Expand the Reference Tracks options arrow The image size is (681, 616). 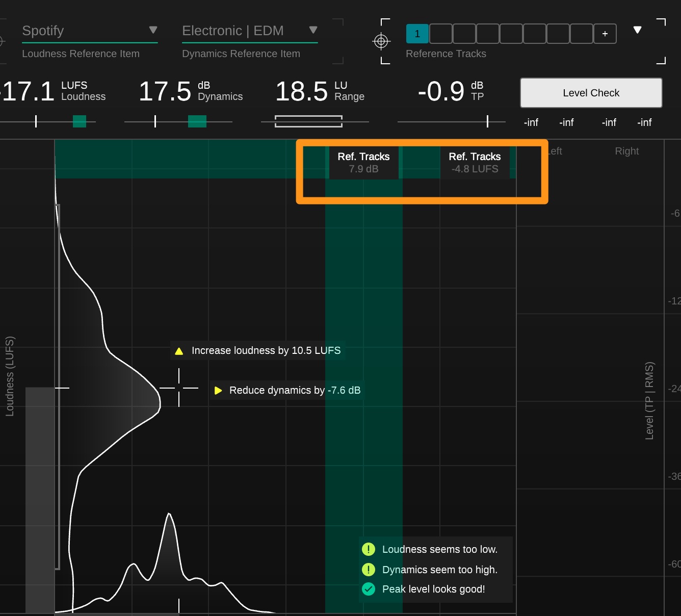637,30
